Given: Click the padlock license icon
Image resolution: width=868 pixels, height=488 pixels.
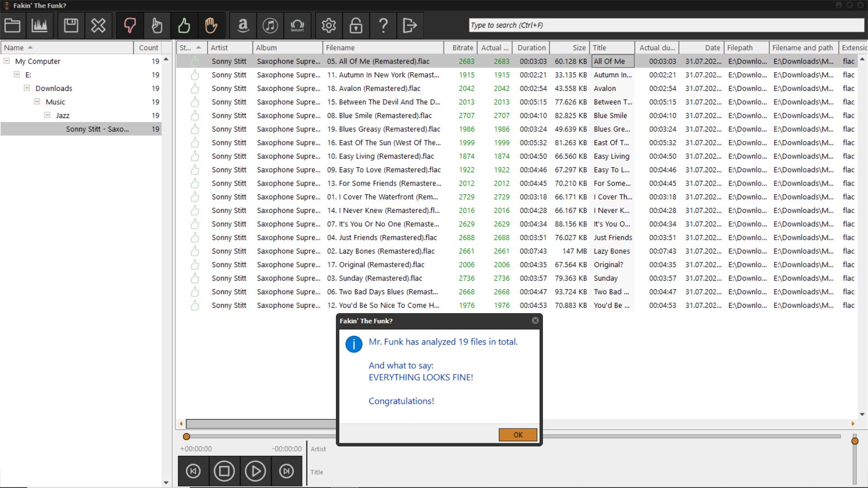Looking at the screenshot, I should (356, 25).
